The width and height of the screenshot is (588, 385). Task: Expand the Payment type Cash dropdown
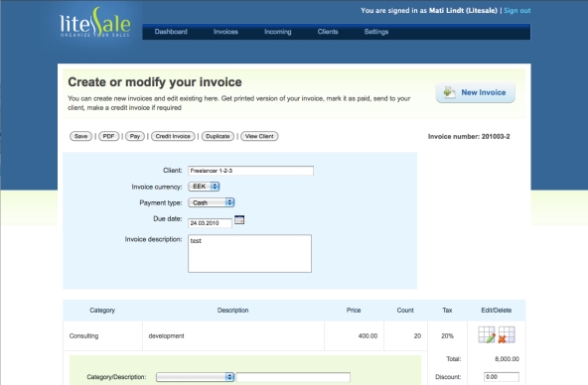[x=212, y=202]
